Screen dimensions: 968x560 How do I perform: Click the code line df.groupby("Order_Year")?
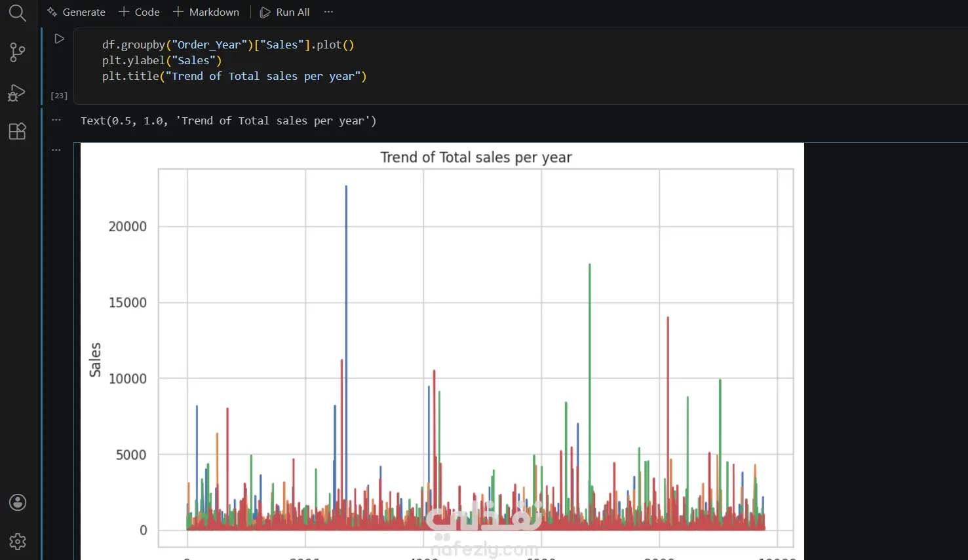(x=228, y=45)
